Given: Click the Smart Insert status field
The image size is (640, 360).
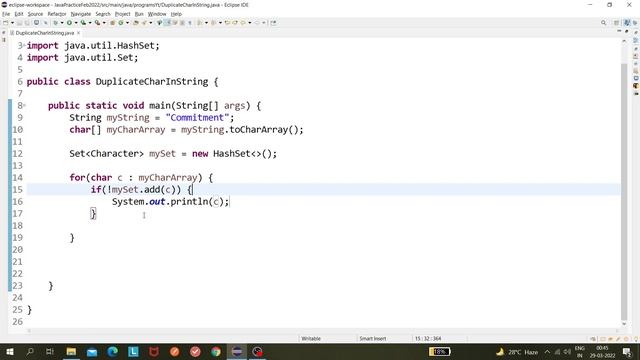Looking at the screenshot, I should point(373,338).
